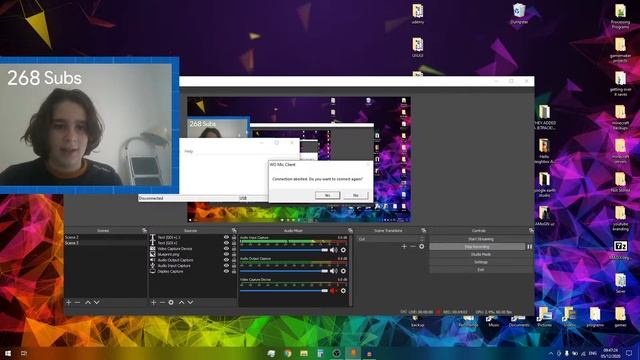Screen dimensions: 640x360
Task: Click the taskbar clock and date
Action: tap(611, 353)
